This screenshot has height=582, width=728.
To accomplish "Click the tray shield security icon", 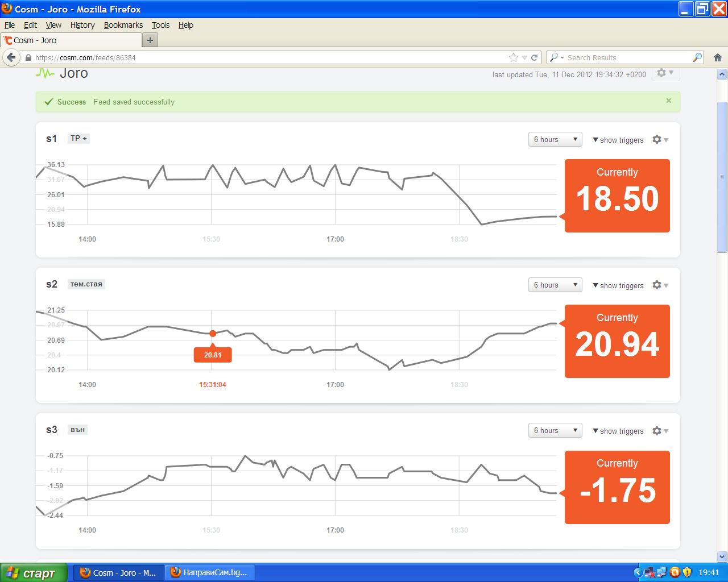I will point(687,572).
